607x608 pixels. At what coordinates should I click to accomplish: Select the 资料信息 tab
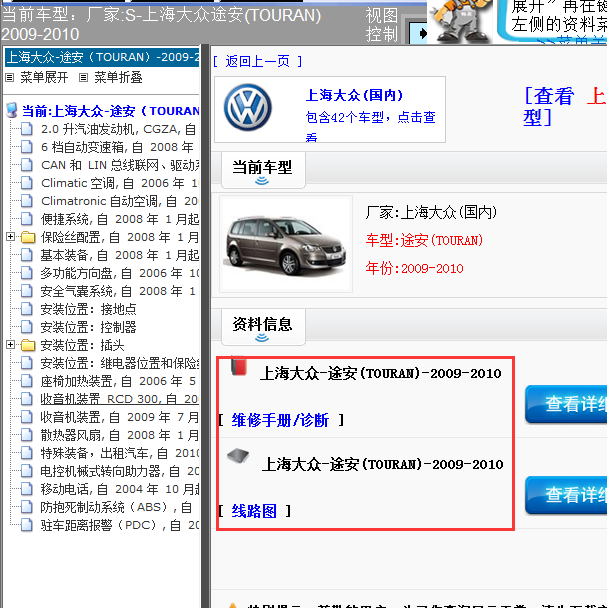click(x=263, y=326)
